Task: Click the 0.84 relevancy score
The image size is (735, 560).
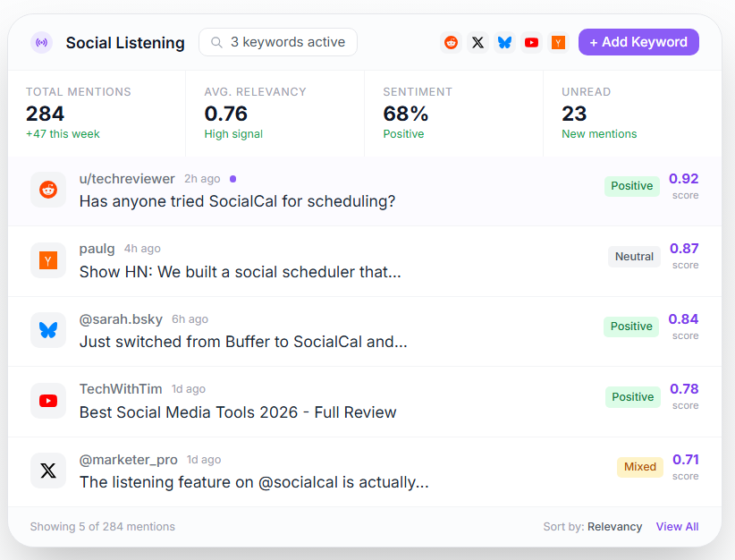Action: [683, 319]
